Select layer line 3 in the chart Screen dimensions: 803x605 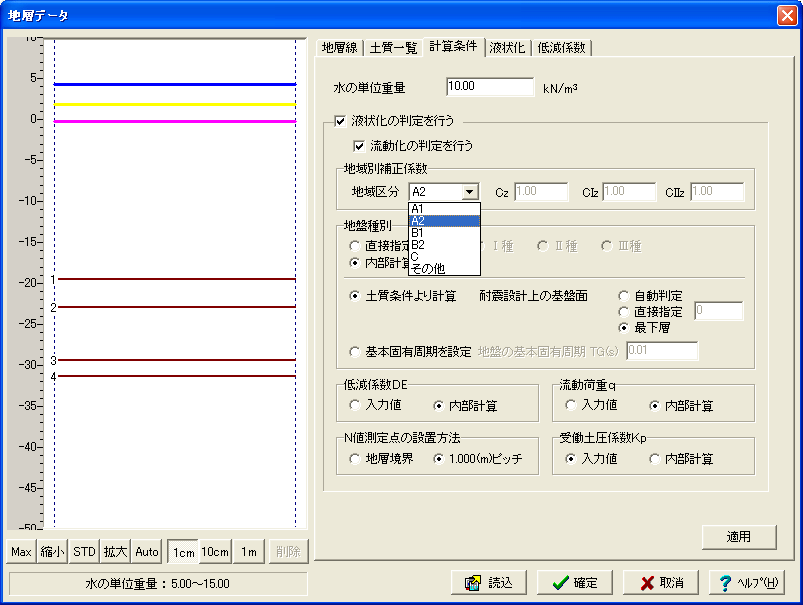[175, 360]
